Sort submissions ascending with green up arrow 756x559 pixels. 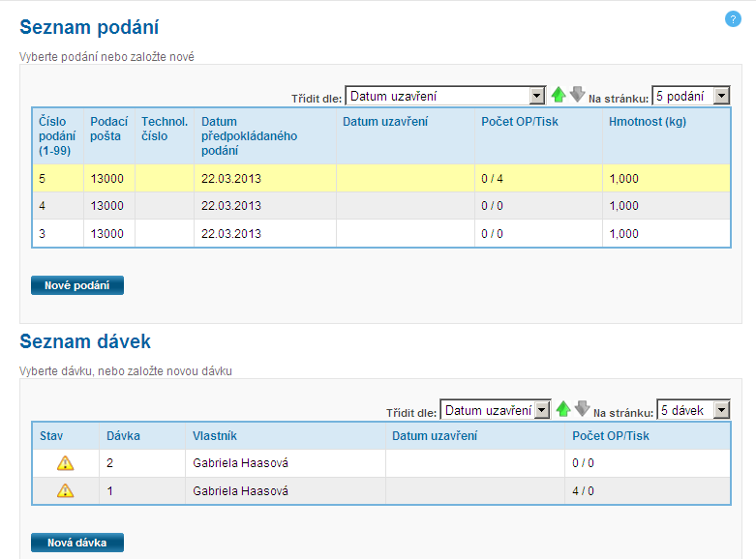tap(559, 95)
